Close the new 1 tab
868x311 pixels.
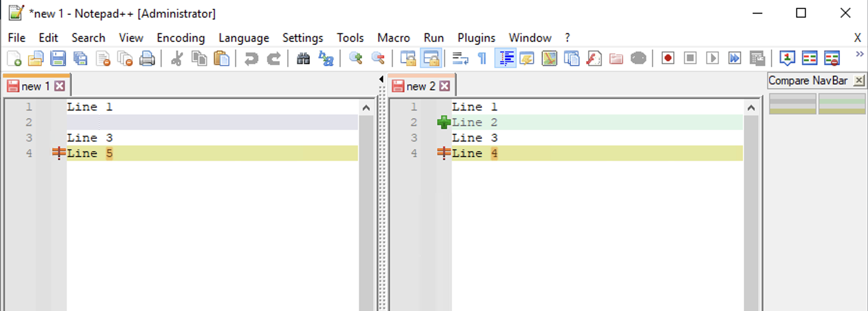60,86
